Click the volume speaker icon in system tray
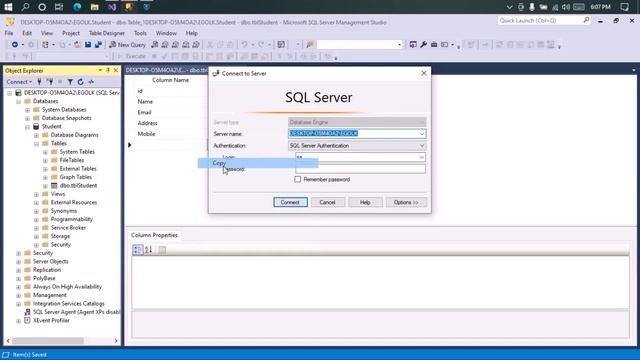 click(566, 7)
